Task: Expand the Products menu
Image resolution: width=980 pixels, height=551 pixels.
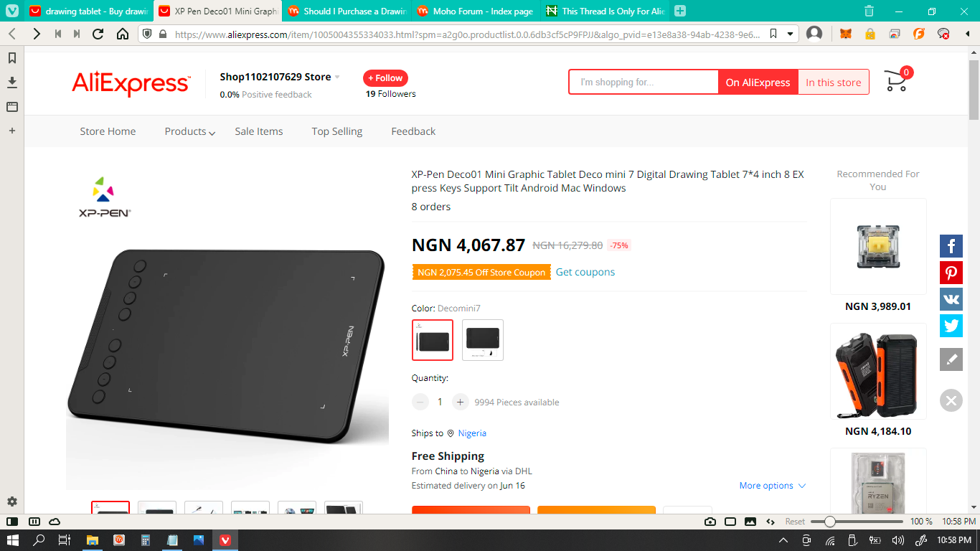Action: (189, 131)
